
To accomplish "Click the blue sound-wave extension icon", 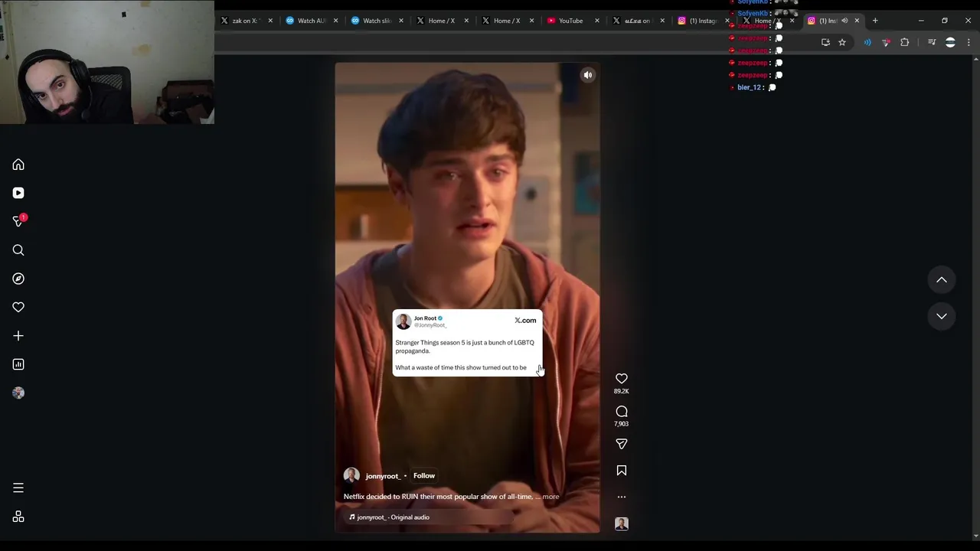I will [x=867, y=42].
